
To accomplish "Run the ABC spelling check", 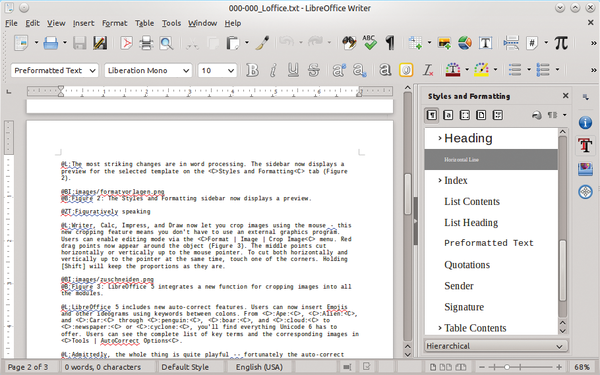I will [369, 42].
